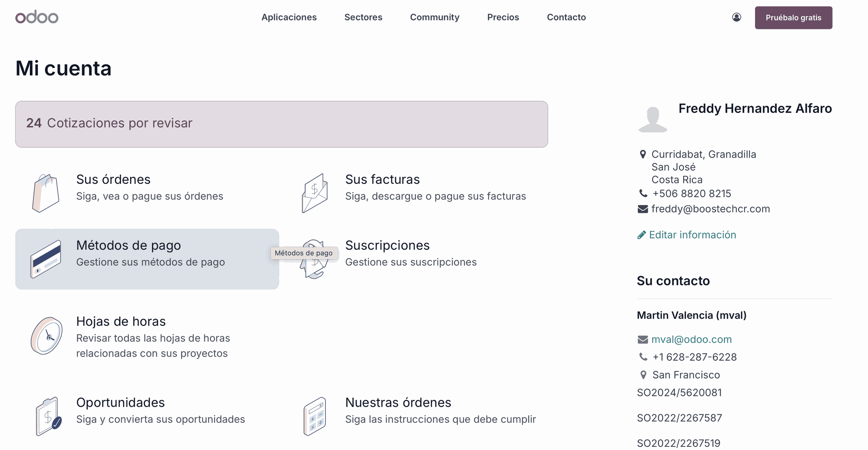Click the profile avatar placeholder
Viewport: 868px width, 450px height.
652,119
